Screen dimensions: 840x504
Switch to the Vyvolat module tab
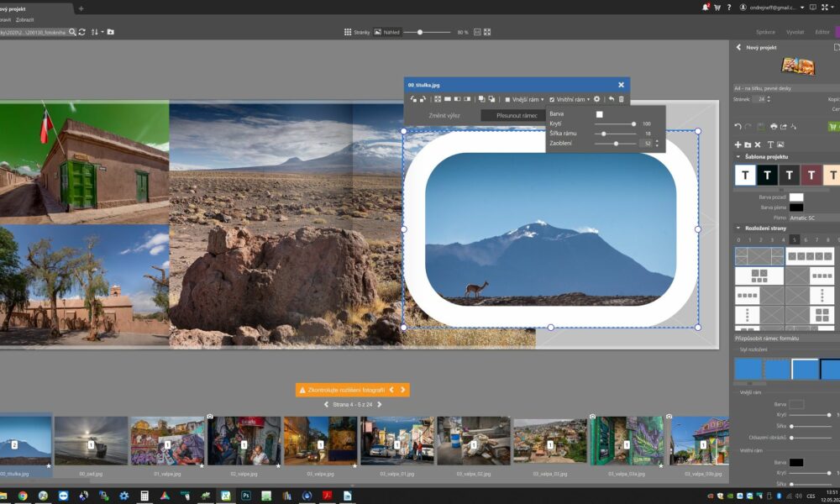(795, 32)
